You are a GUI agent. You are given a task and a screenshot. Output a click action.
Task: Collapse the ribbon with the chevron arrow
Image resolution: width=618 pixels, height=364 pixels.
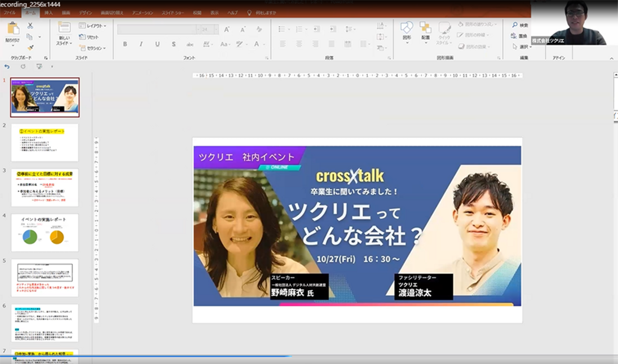click(x=612, y=58)
